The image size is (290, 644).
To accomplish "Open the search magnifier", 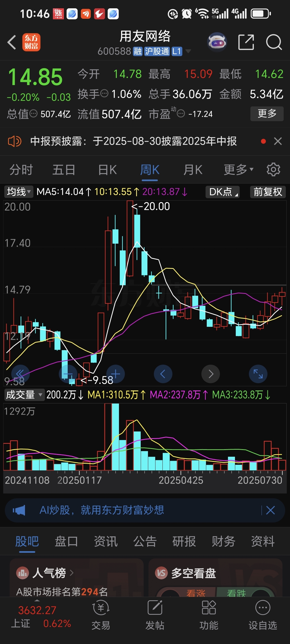I will point(274,42).
